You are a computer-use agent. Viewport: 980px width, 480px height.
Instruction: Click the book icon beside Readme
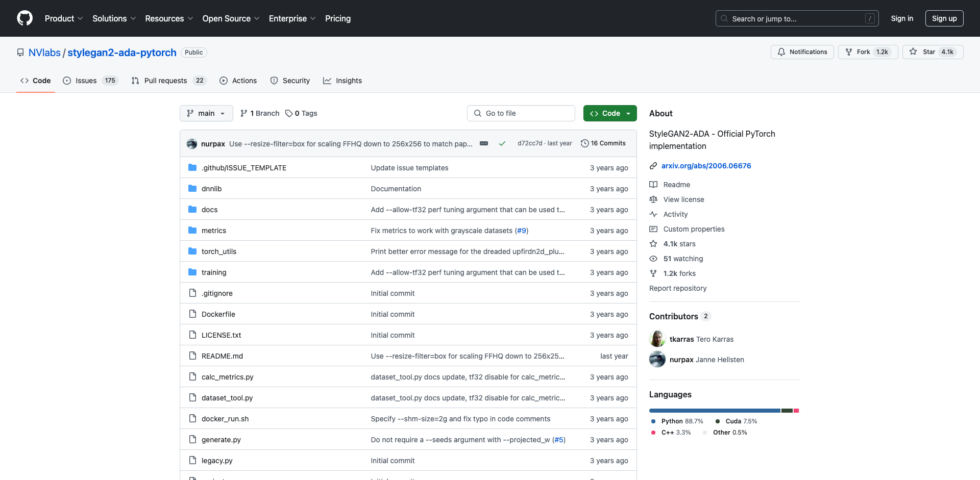653,185
